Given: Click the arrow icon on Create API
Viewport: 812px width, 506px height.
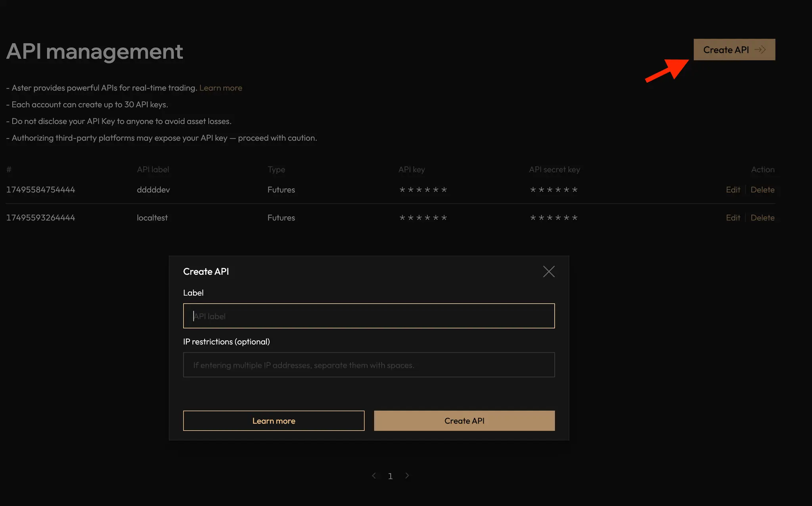Looking at the screenshot, I should [x=760, y=50].
